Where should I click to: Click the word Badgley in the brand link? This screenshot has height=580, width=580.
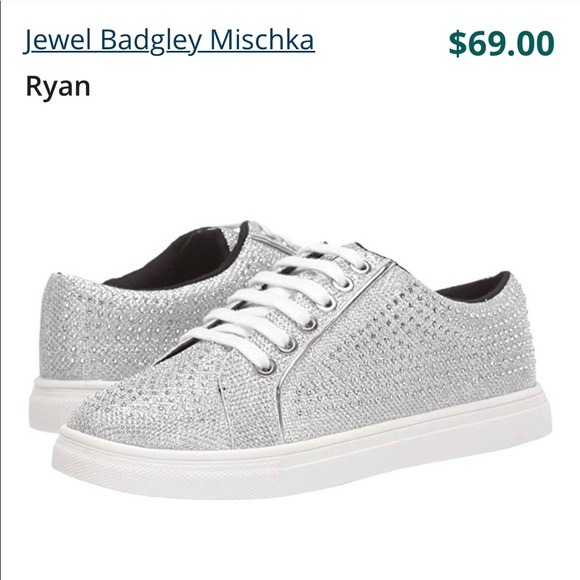[x=151, y=41]
